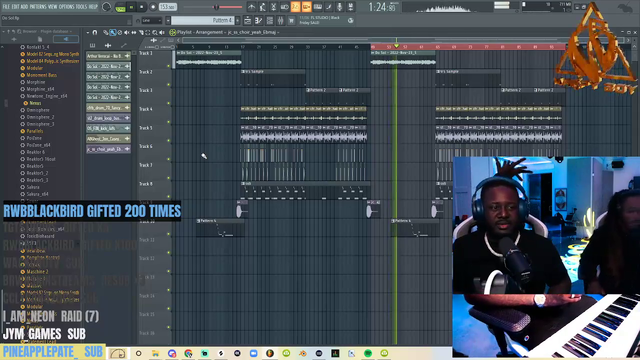Viewport: 640px width, 360px height.
Task: Open the mixer view icon
Action: (x=280, y=20)
